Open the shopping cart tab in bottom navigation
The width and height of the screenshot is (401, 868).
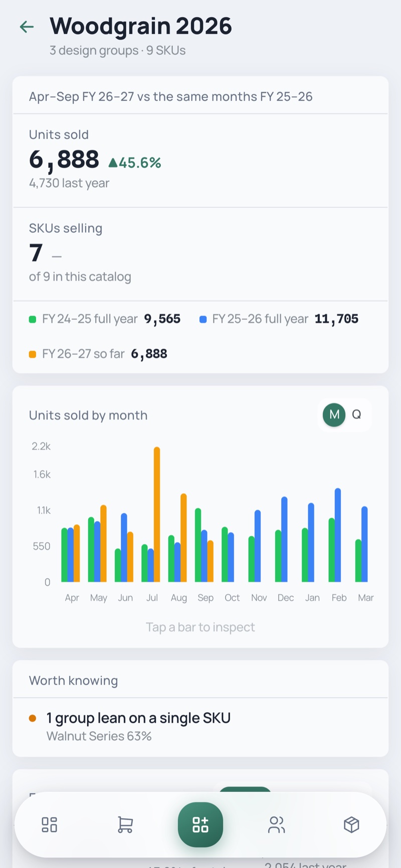click(x=125, y=824)
